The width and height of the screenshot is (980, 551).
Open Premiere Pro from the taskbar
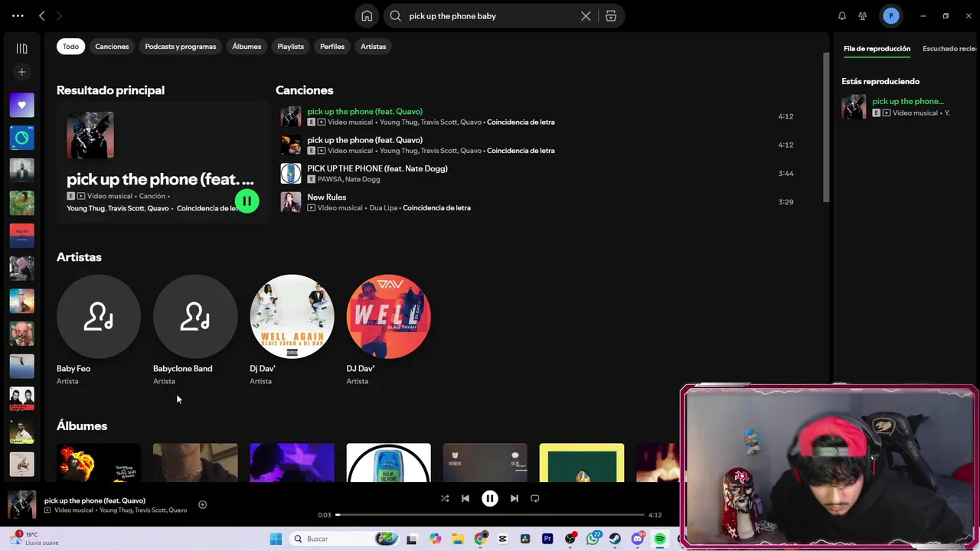547,539
